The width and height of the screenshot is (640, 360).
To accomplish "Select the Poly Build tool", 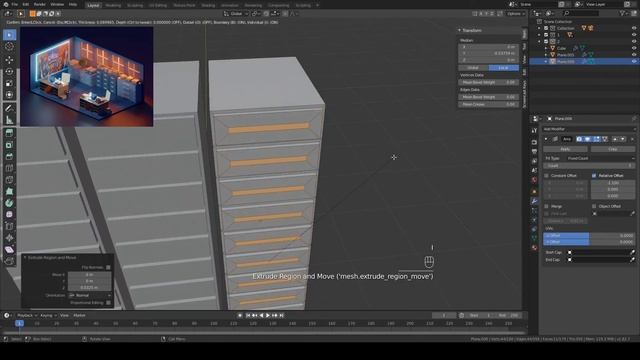I will 9,191.
